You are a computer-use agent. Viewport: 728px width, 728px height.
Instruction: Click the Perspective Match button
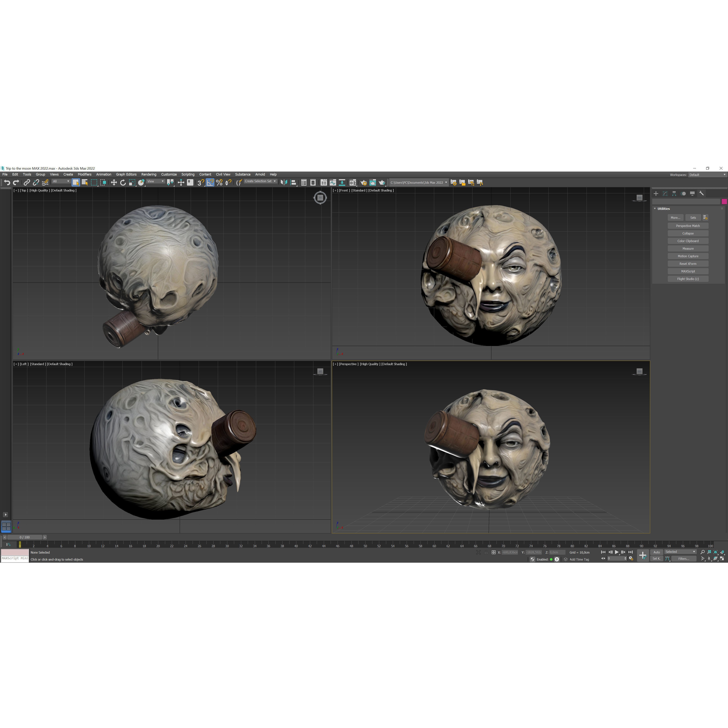click(688, 226)
